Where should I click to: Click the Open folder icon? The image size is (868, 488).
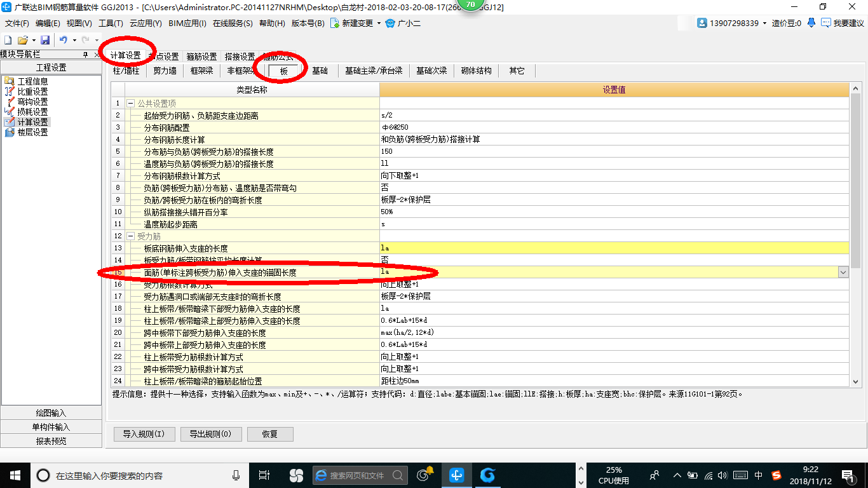(x=22, y=39)
